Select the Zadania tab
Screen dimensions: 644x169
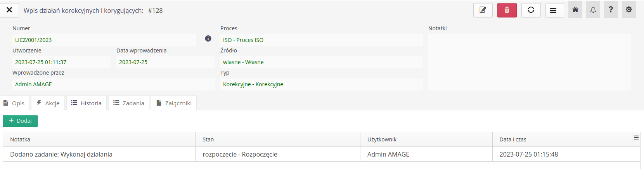tap(129, 103)
